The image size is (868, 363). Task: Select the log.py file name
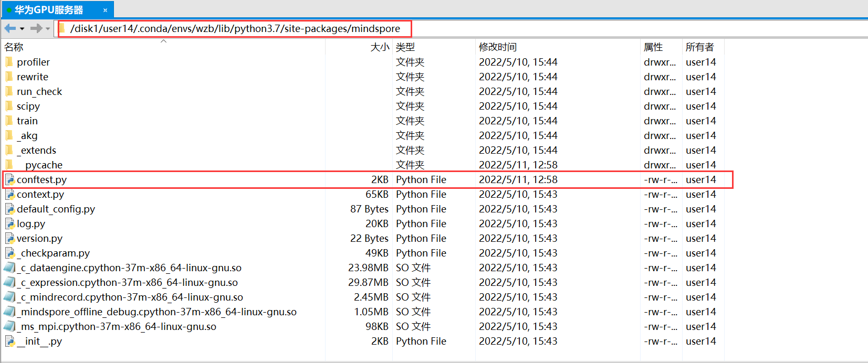(31, 223)
